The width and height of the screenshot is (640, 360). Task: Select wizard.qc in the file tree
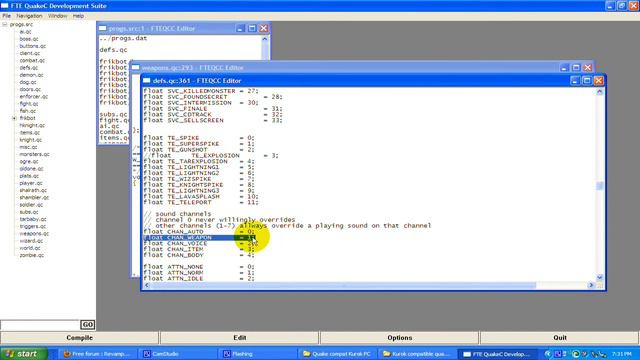point(31,241)
